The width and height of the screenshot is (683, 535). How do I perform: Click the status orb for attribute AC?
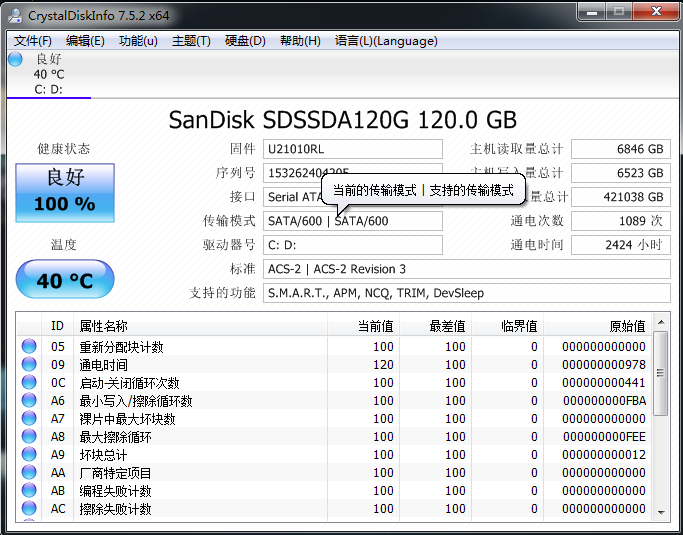click(29, 508)
